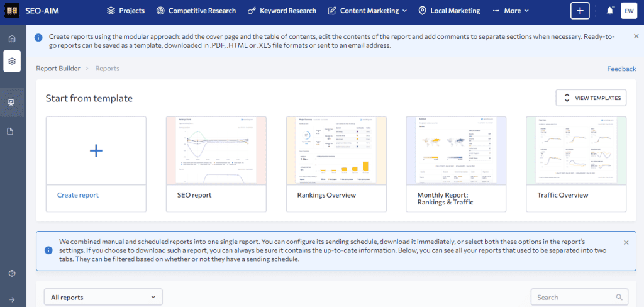Viewport: 644px width, 307px height.
Task: Expand sidebar with arrow icon
Action: (x=12, y=299)
